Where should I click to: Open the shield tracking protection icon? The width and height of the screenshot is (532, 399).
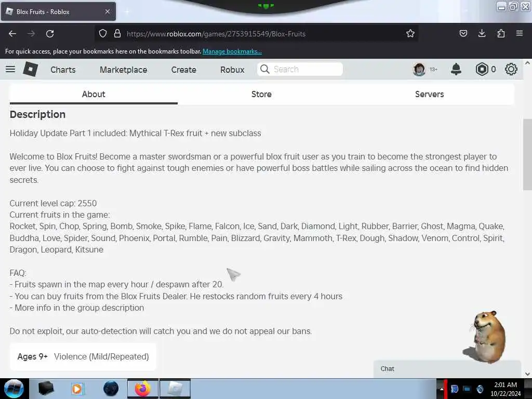pyautogui.click(x=103, y=34)
